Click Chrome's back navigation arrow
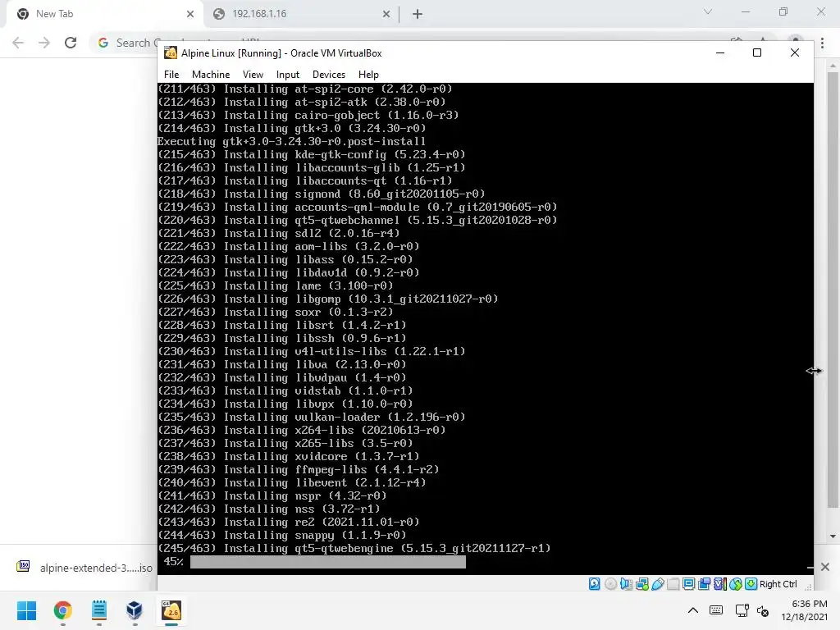840x630 pixels. coord(18,43)
